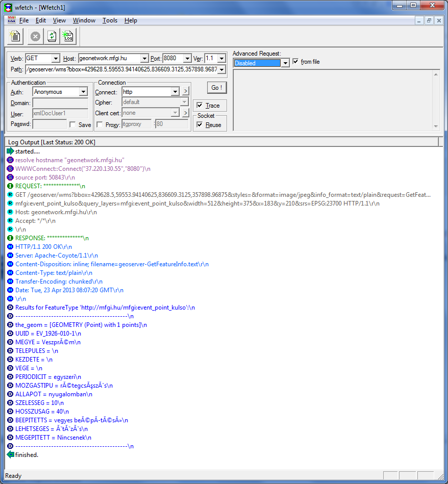
Task: Open the Tools menu
Action: pos(110,20)
